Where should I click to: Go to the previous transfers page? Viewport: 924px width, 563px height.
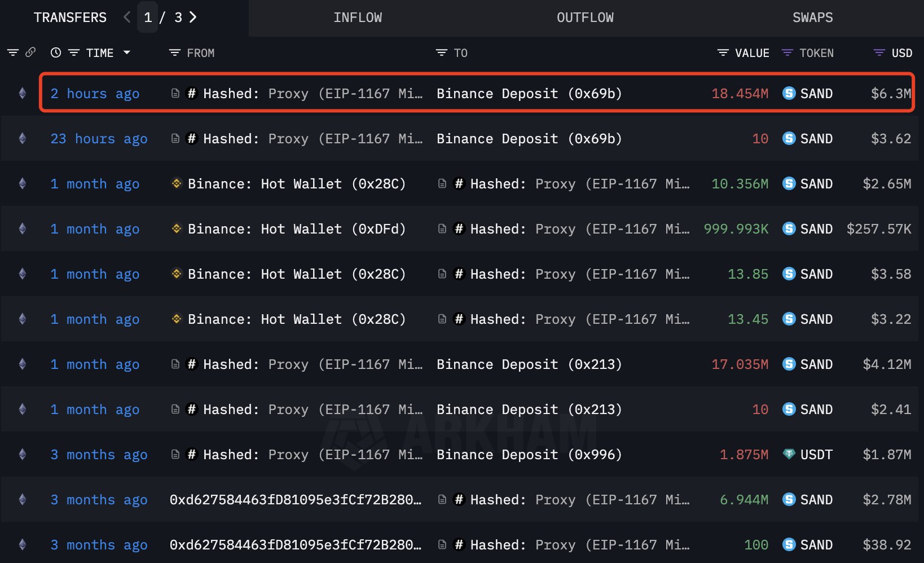(127, 17)
